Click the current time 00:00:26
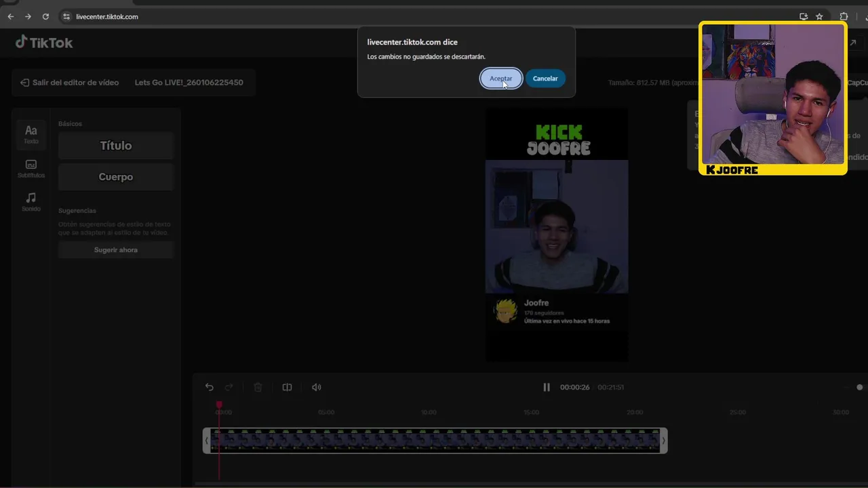The width and height of the screenshot is (868, 488). point(575,387)
